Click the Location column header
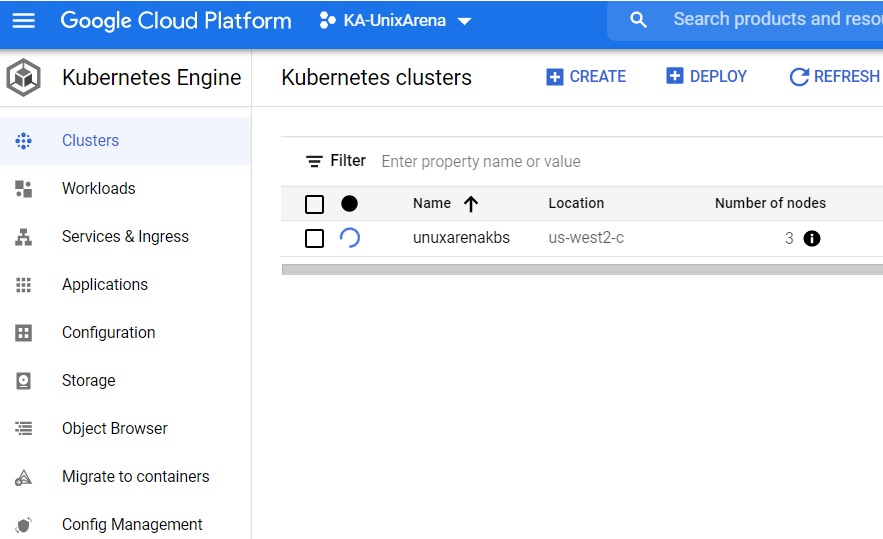This screenshot has height=539, width=883. [576, 203]
